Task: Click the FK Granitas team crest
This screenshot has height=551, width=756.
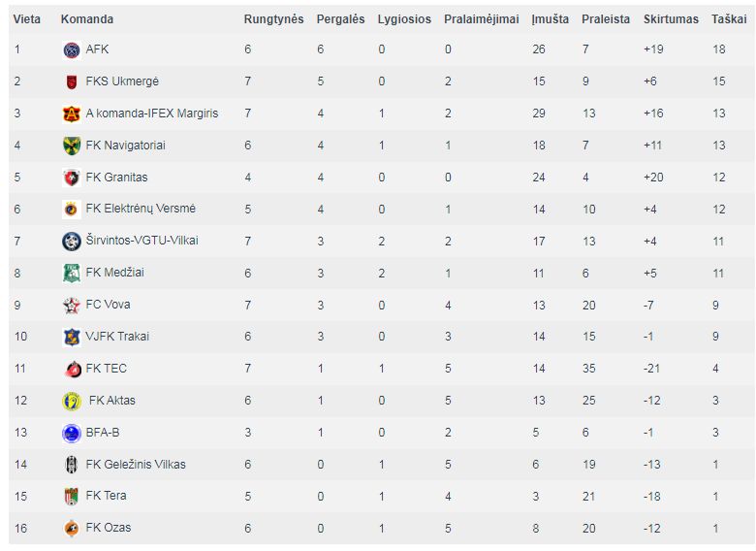Action: point(72,178)
